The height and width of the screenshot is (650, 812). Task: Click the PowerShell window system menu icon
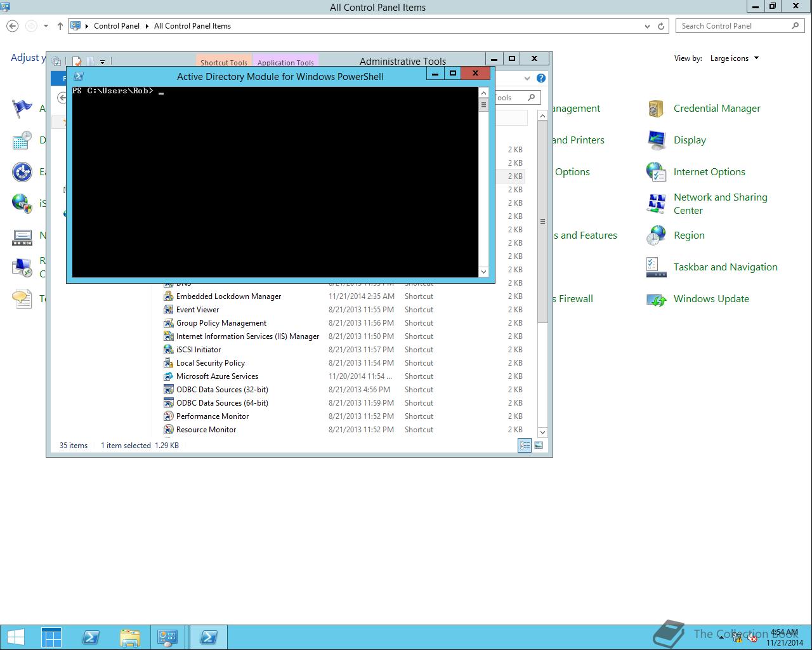tap(79, 76)
